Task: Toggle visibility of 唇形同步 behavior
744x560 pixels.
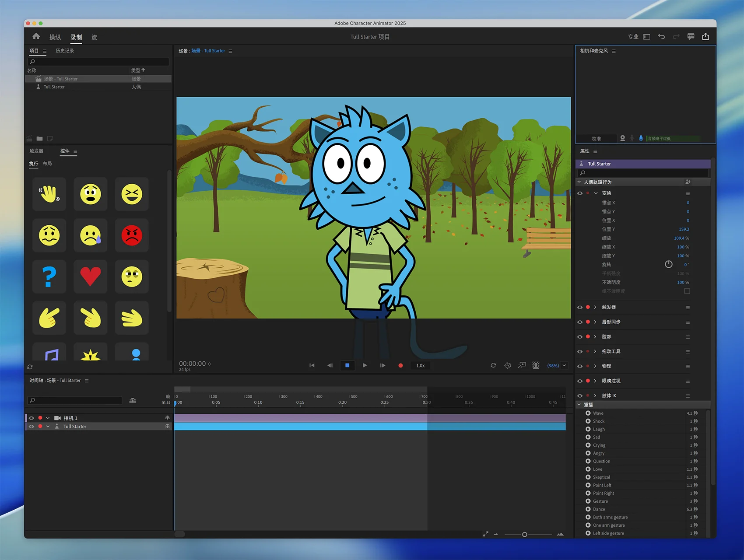Action: click(x=580, y=322)
